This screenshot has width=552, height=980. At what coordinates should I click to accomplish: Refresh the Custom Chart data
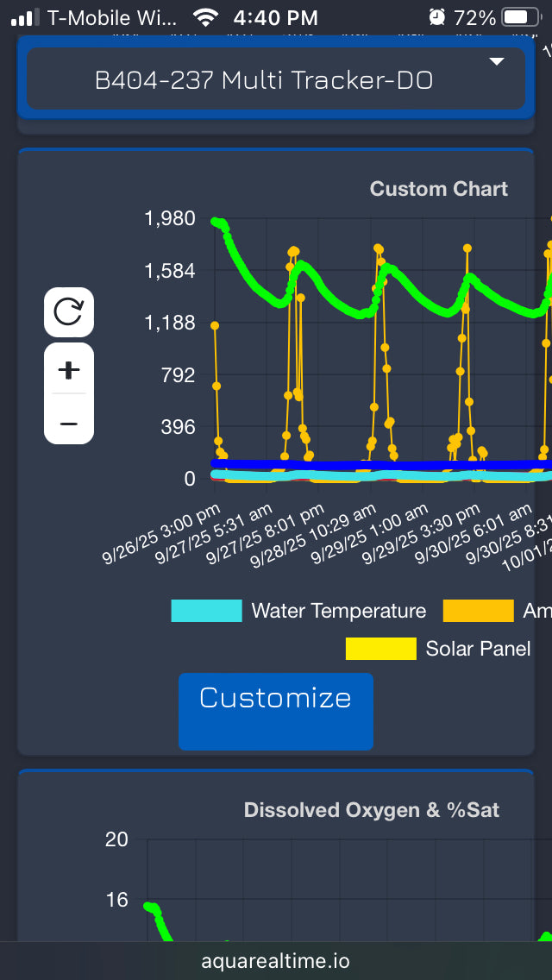pos(69,311)
